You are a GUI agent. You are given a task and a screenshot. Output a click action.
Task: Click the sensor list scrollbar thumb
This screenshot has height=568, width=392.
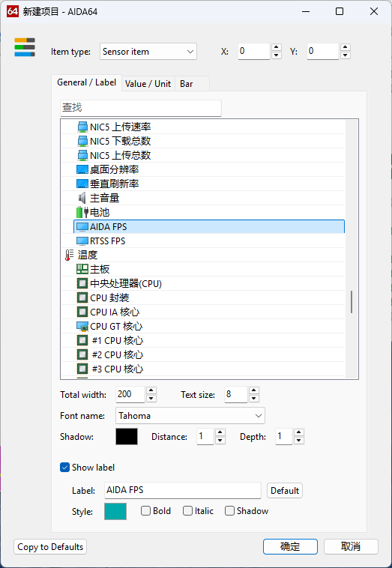click(x=352, y=302)
